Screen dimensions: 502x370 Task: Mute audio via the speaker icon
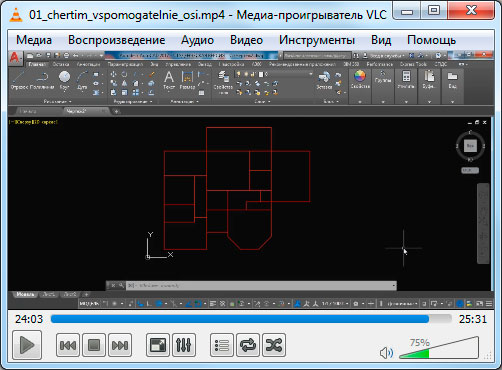point(386,353)
